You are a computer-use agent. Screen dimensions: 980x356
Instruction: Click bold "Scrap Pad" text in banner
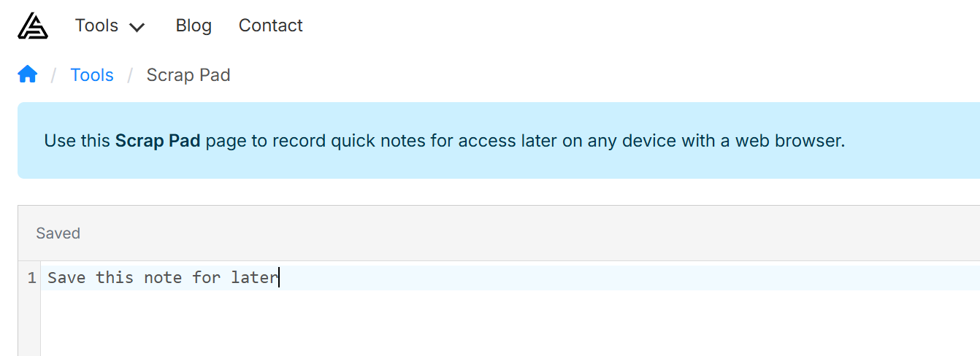coord(157,141)
